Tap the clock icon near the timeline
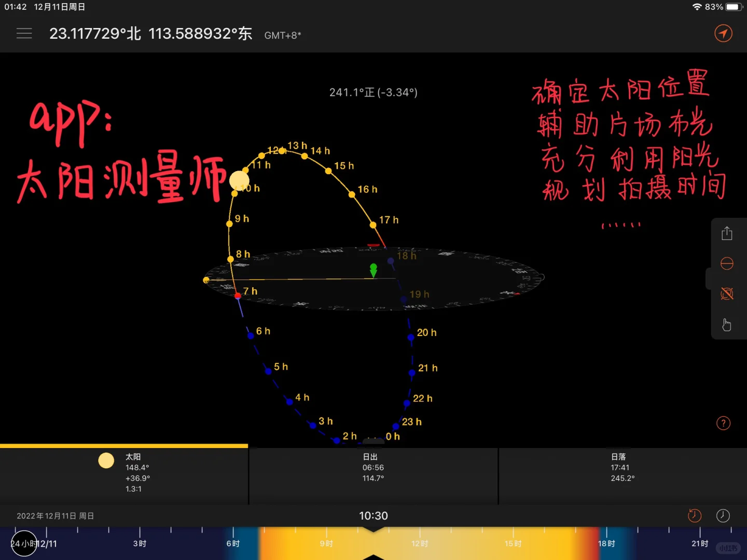The height and width of the screenshot is (560, 747). pos(723,515)
